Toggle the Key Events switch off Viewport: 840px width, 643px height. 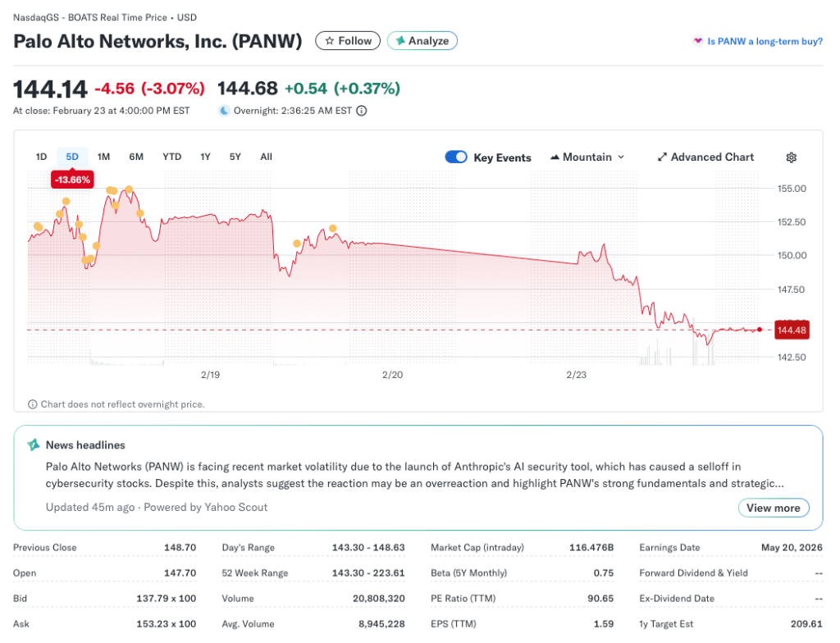pyautogui.click(x=456, y=157)
